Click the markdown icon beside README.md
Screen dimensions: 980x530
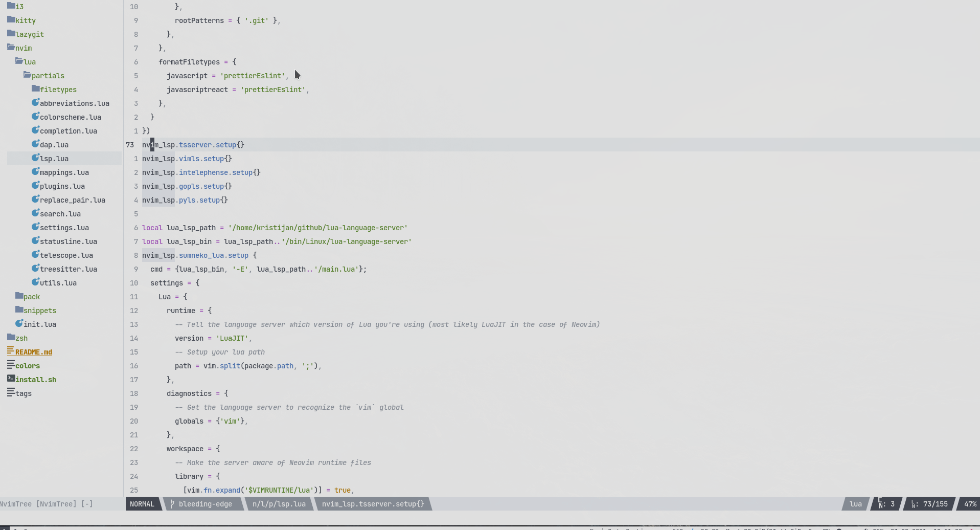tap(11, 351)
